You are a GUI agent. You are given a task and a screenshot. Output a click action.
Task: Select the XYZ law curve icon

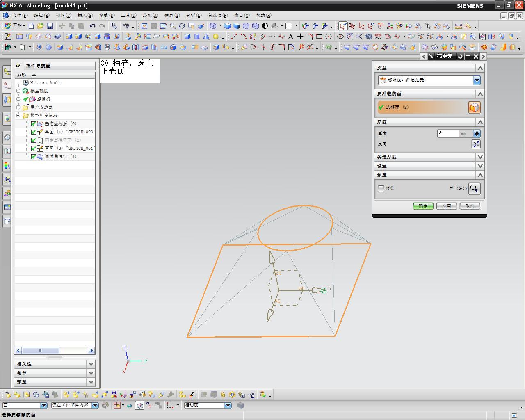tap(378, 37)
